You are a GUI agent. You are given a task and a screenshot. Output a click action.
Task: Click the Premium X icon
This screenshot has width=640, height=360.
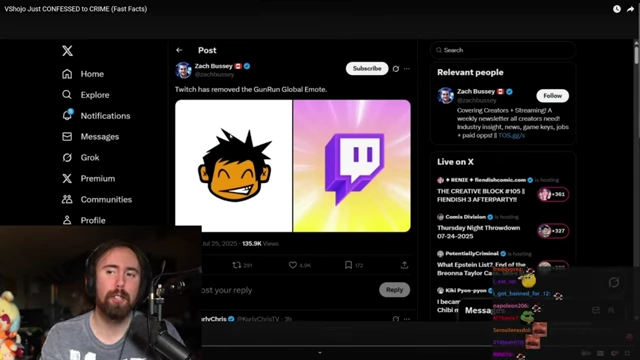[x=67, y=178]
